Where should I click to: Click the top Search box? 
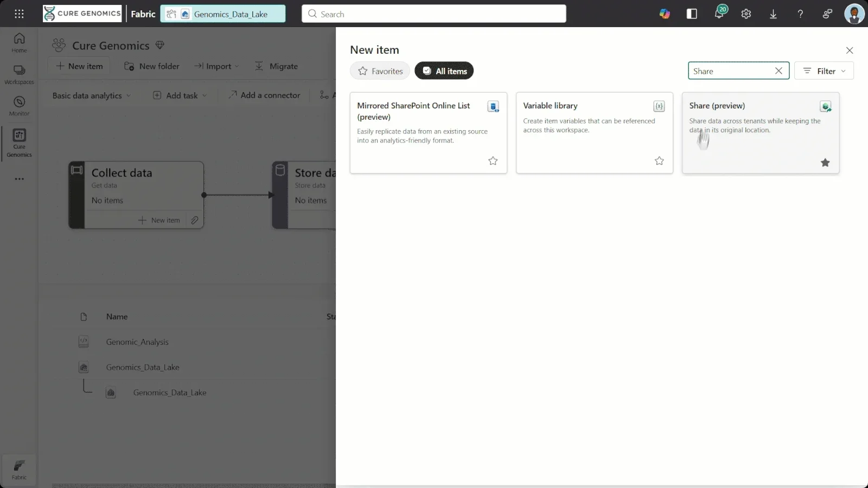[x=434, y=14]
